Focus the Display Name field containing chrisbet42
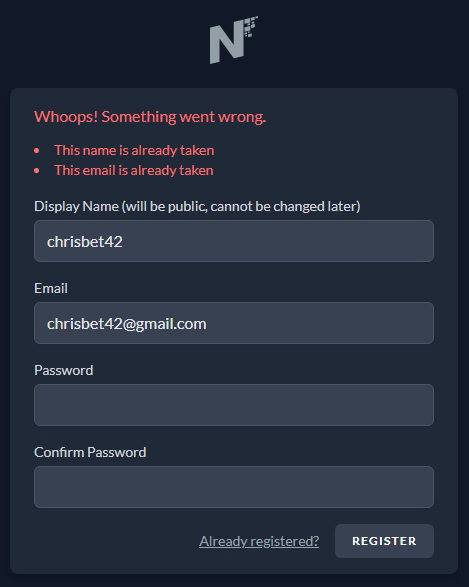 pyautogui.click(x=234, y=241)
